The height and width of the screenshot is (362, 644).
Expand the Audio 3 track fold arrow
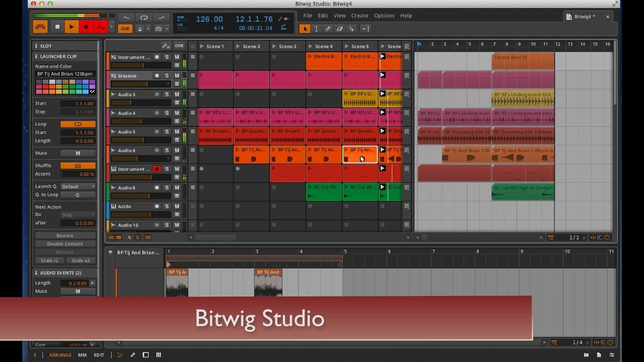point(113,95)
